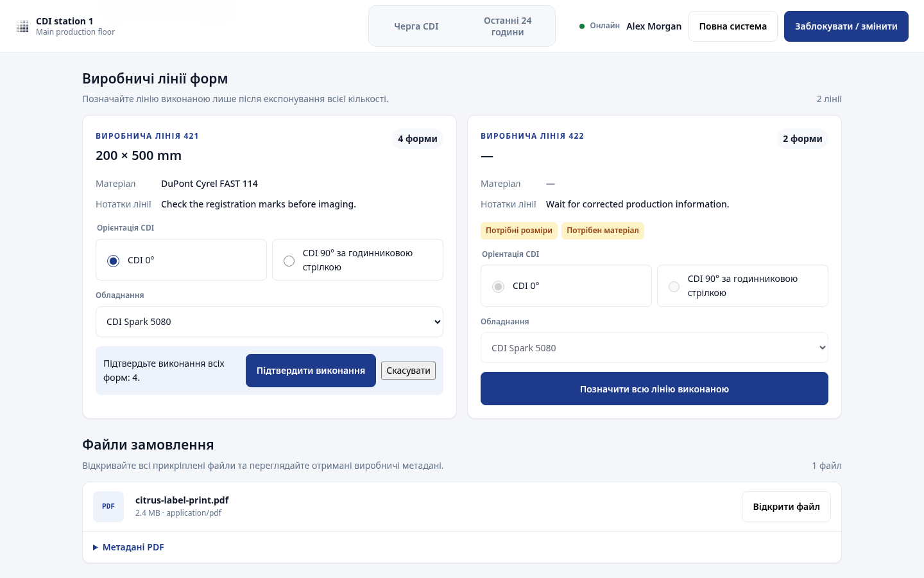
Task: Switch to Останні 24 години tab
Action: tap(508, 26)
